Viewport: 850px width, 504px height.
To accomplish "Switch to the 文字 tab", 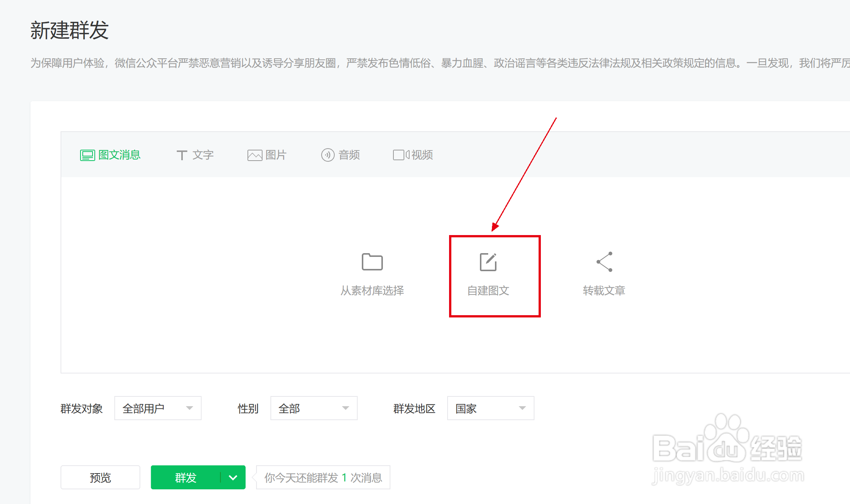I will pos(203,155).
